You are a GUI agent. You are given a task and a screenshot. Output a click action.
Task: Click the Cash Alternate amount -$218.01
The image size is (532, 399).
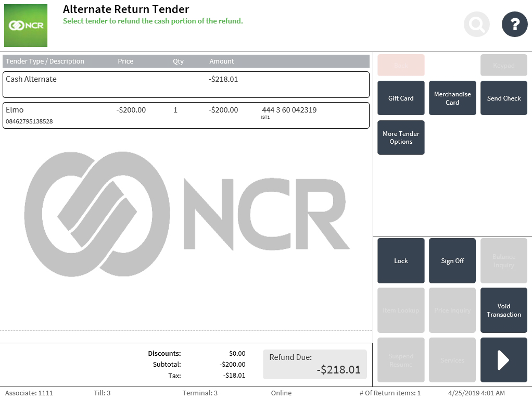click(x=223, y=79)
